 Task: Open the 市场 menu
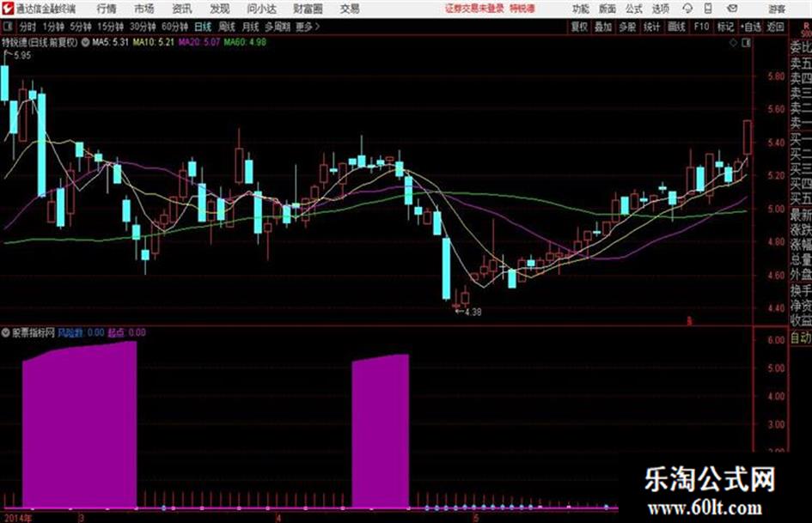pos(144,9)
